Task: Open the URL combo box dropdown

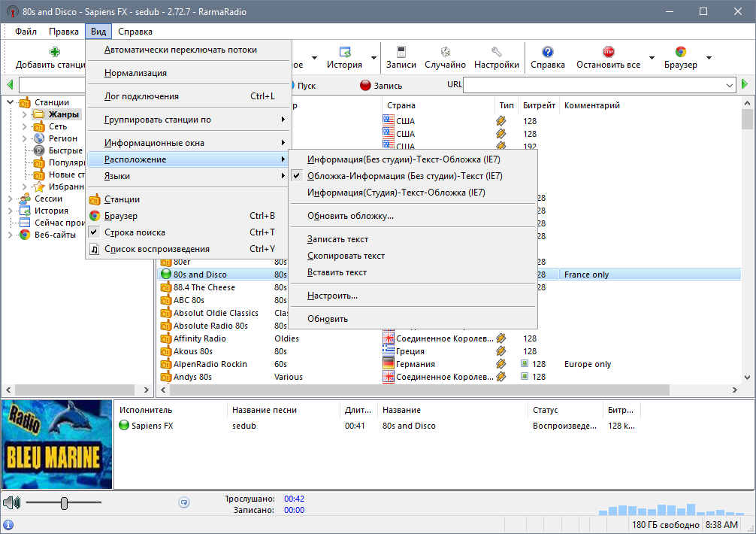Action: tap(730, 86)
